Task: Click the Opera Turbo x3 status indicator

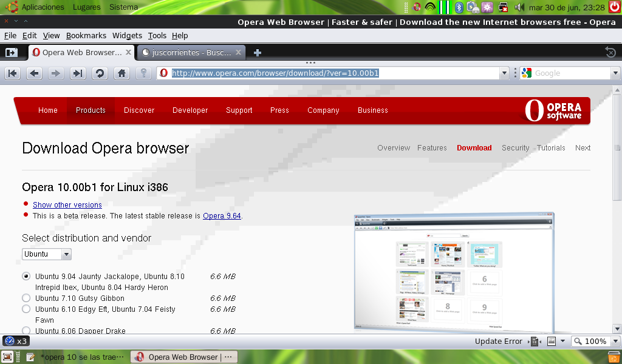Action: [x=16, y=341]
